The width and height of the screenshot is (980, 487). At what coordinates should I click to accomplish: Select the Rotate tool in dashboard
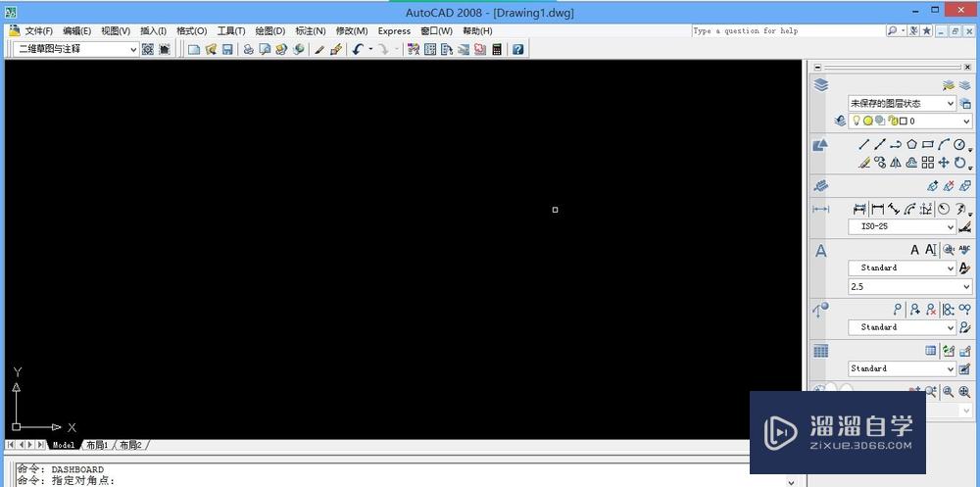(x=960, y=163)
